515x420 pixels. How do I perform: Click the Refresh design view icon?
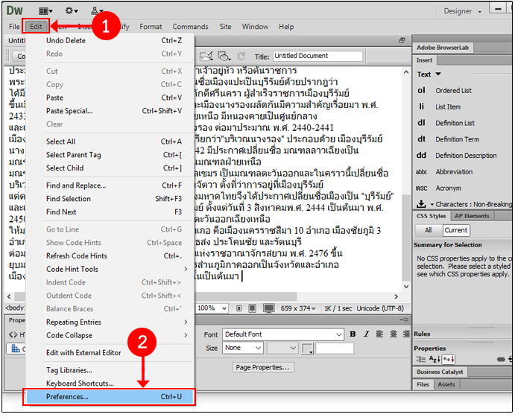tap(242, 56)
